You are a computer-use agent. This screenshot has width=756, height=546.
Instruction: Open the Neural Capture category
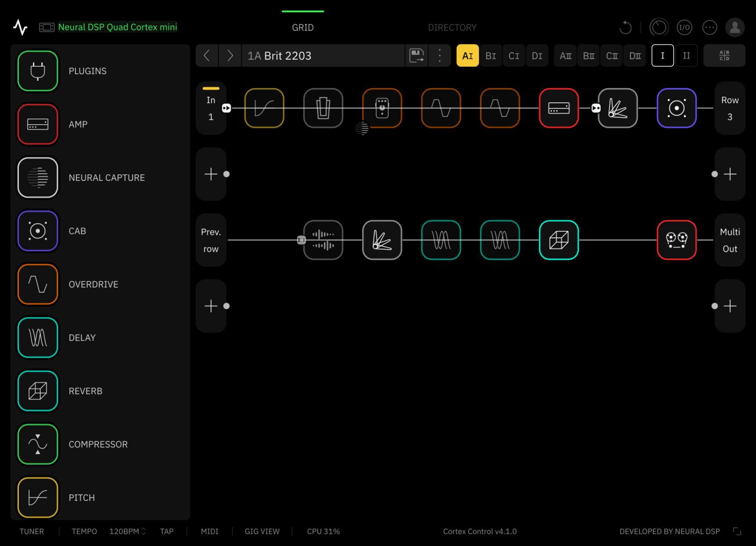coord(38,177)
